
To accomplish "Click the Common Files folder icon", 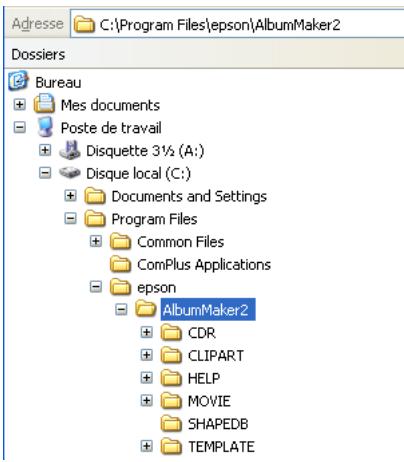I will click(120, 241).
